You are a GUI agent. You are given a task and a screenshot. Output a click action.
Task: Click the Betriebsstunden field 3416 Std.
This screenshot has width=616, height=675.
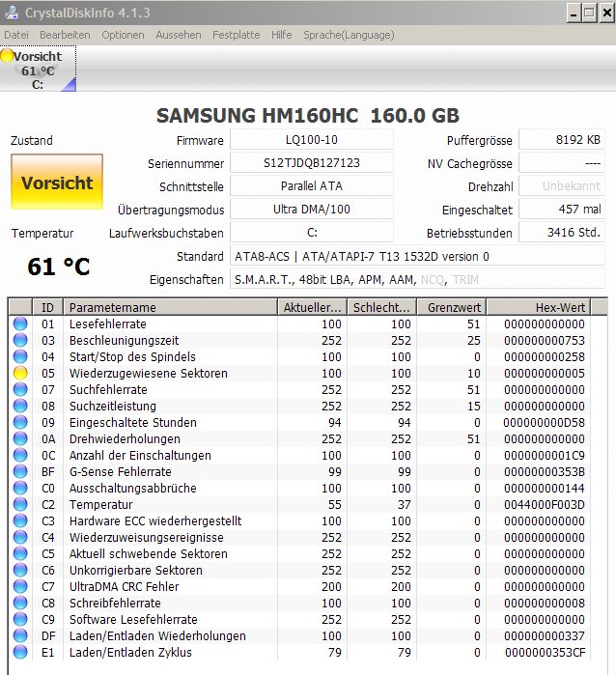pyautogui.click(x=562, y=233)
